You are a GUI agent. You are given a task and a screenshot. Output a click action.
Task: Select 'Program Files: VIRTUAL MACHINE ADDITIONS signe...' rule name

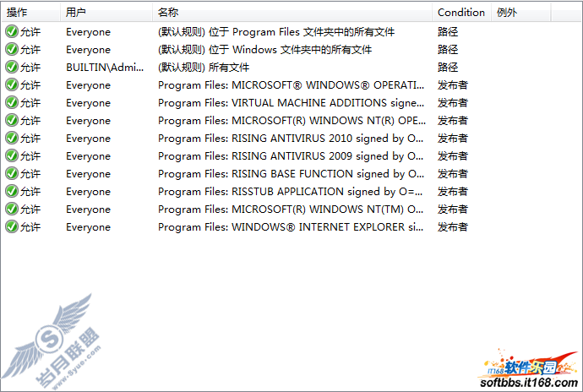(291, 103)
